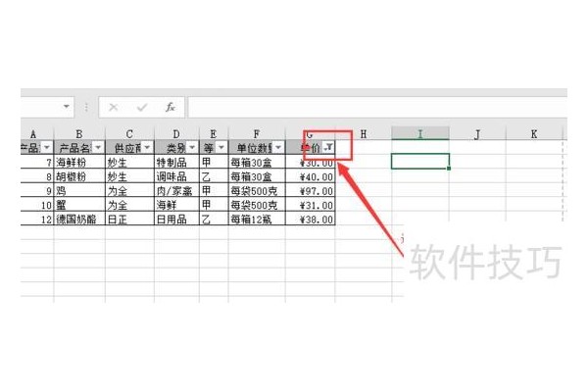Open the Name Box dropdown arrow
The height and width of the screenshot is (392, 588).
pyautogui.click(x=67, y=107)
